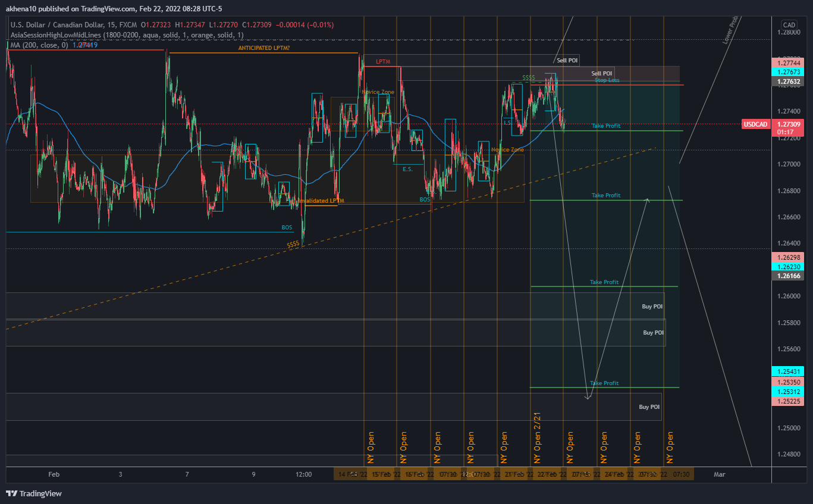
Task: Click the 1.27632 grey price tag
Action: pyautogui.click(x=787, y=81)
